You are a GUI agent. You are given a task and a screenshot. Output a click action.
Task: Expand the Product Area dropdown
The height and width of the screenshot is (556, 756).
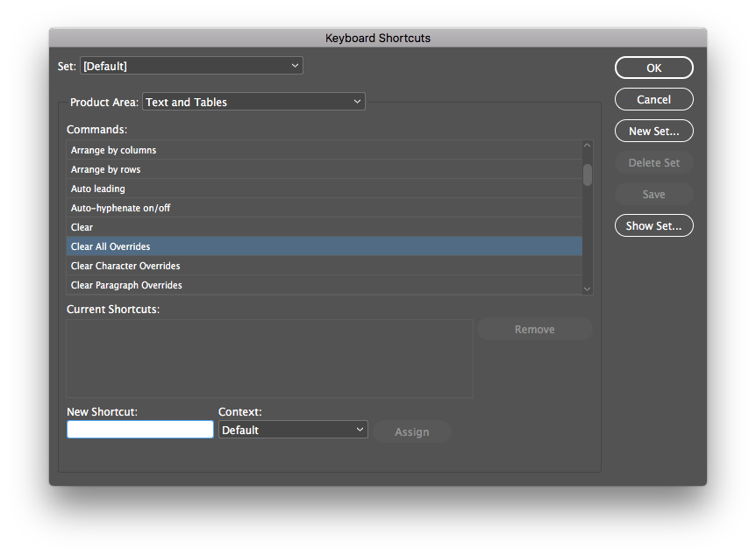click(253, 102)
